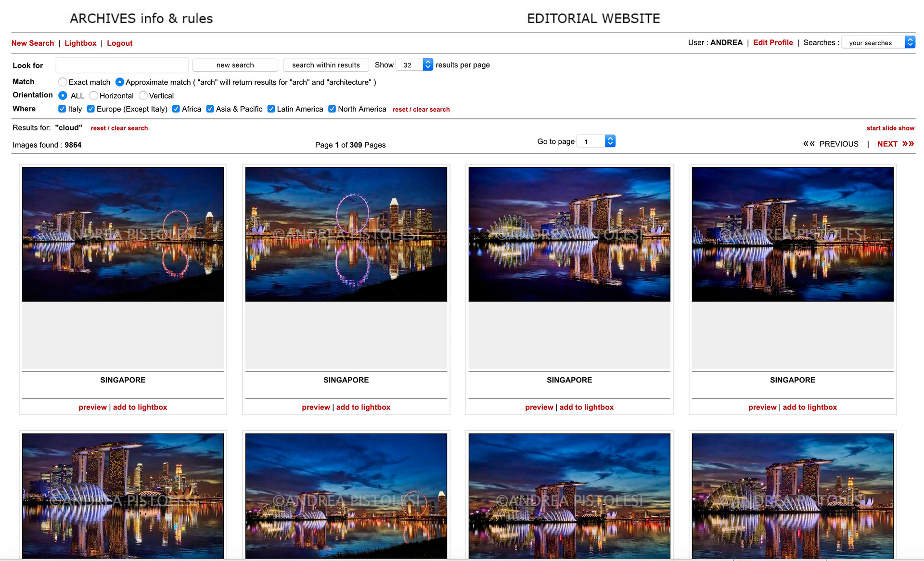This screenshot has width=924, height=561.
Task: Open first thumbnail in the second row
Action: (x=123, y=496)
